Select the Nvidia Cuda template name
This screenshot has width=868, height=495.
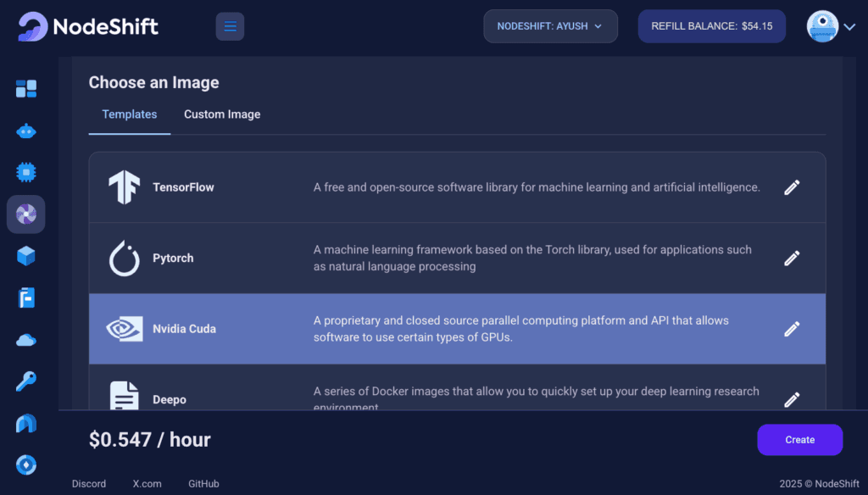coord(184,329)
